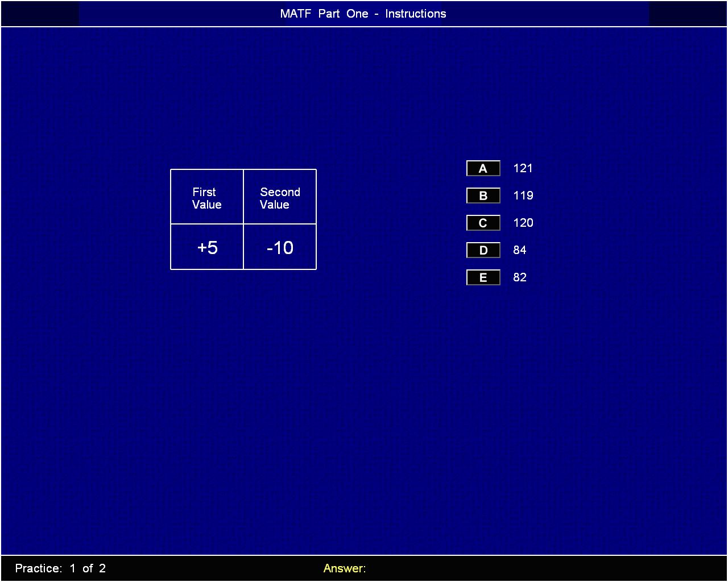Select the -10 table cell
The width and height of the screenshot is (728, 582).
pyautogui.click(x=280, y=248)
